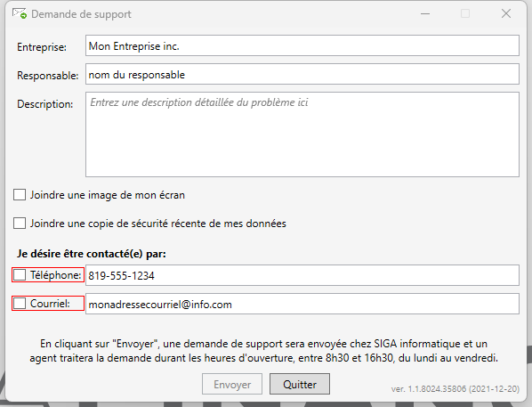Viewport: 532px width, 407px height.
Task: Select the phone number field 819-555-1234
Action: click(x=302, y=275)
